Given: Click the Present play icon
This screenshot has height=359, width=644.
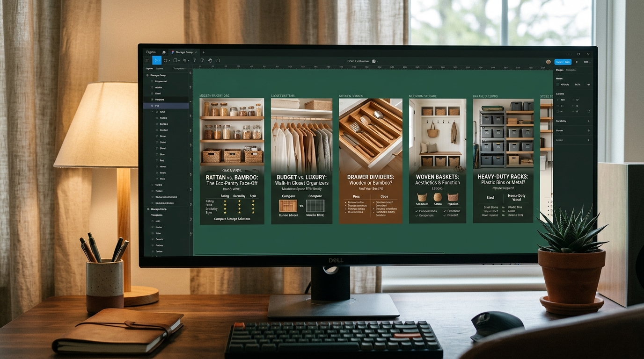Looking at the screenshot, I should [x=577, y=62].
